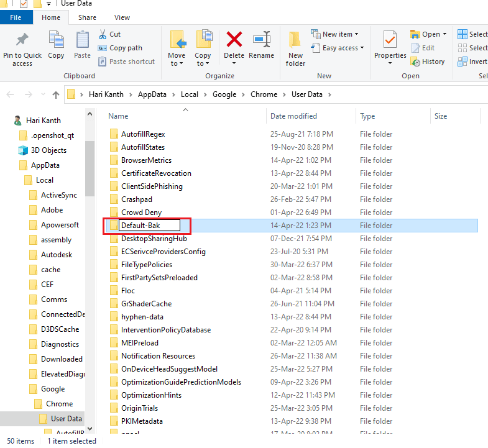Click the sidebar scroll up arrow
This screenshot has width=488, height=448.
pos(90,114)
